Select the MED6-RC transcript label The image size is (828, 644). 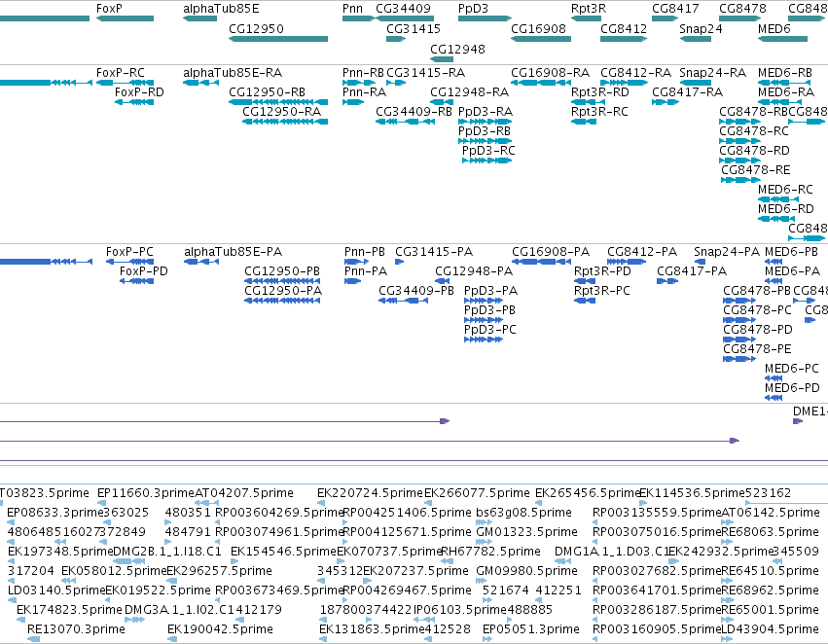(784, 190)
